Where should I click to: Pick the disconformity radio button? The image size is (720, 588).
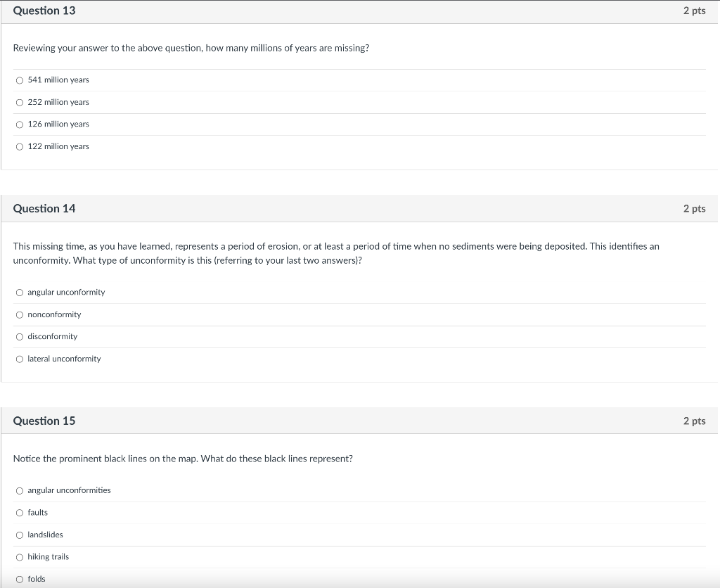[19, 337]
